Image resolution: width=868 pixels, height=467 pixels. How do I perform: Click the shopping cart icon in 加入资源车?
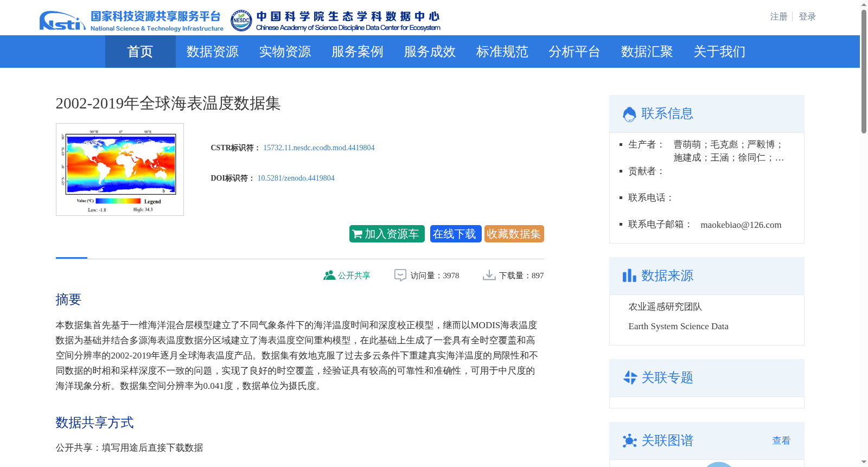(x=357, y=234)
